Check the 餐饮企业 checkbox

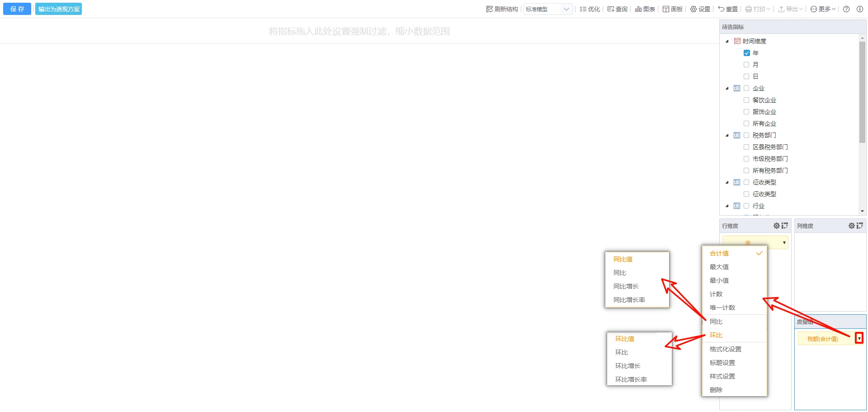(x=746, y=100)
